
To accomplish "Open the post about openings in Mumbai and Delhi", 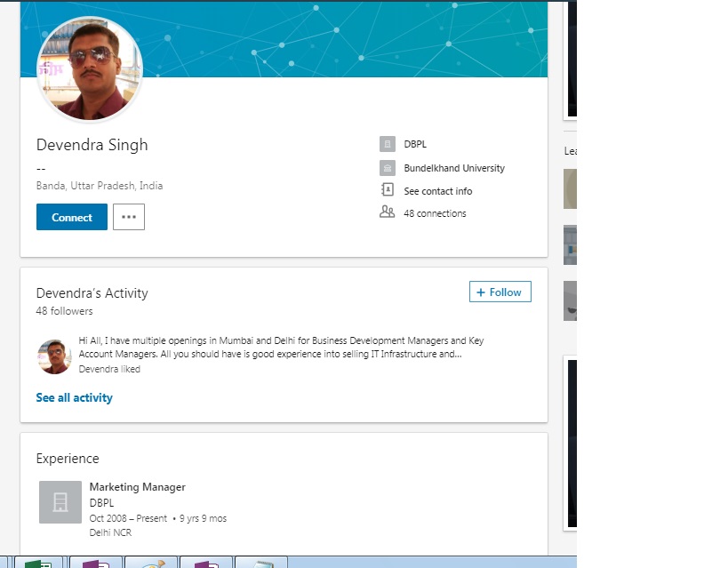I will 281,347.
